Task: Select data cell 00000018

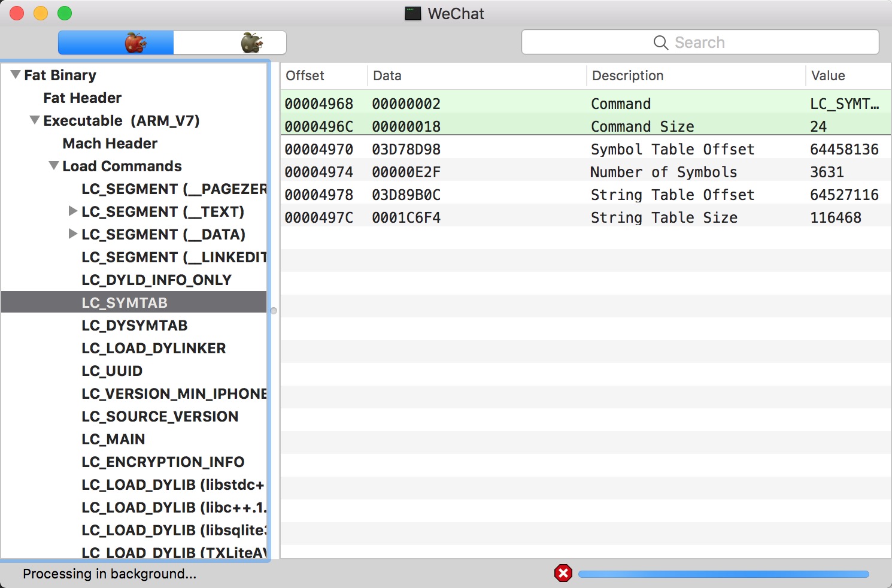Action: click(406, 126)
